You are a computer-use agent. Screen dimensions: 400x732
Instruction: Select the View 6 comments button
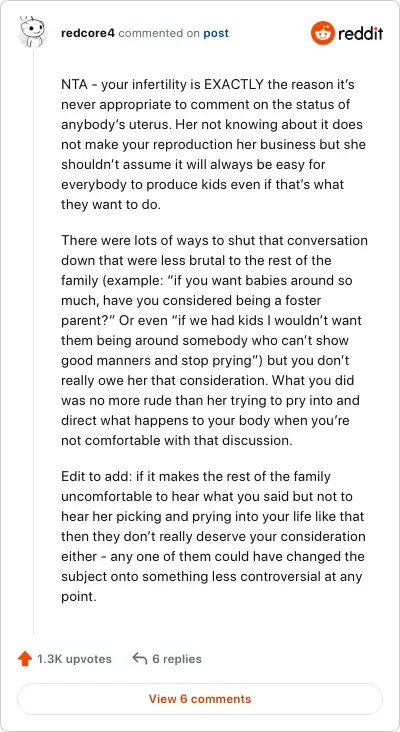tap(200, 699)
